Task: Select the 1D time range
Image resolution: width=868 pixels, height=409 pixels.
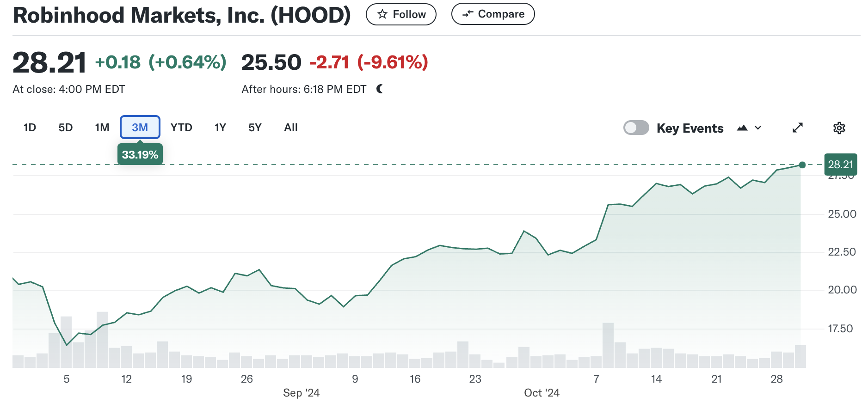Action: point(30,128)
